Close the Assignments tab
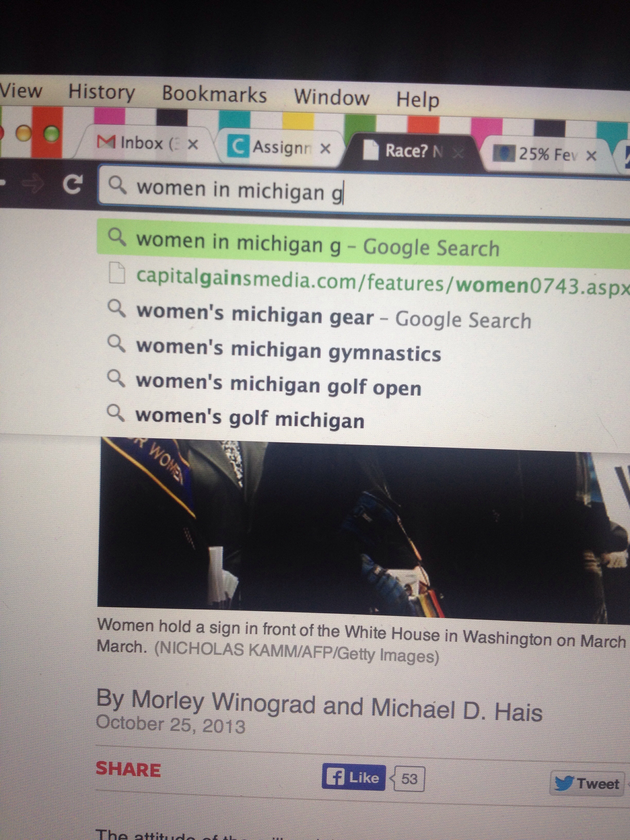The height and width of the screenshot is (840, 630). point(325,149)
